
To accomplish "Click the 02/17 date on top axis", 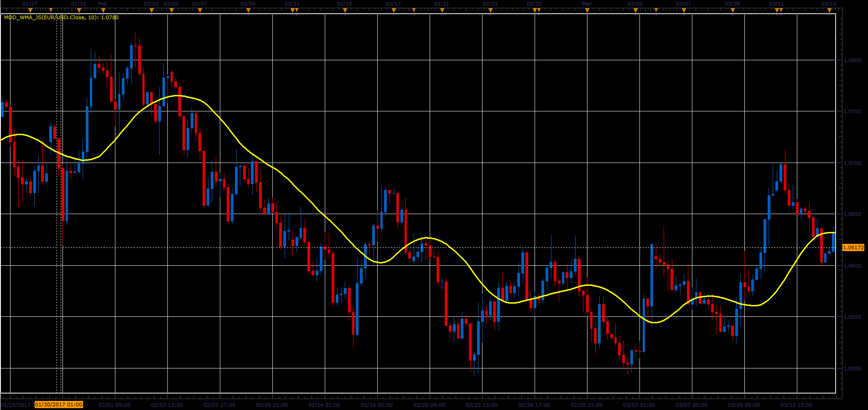I will [x=393, y=4].
